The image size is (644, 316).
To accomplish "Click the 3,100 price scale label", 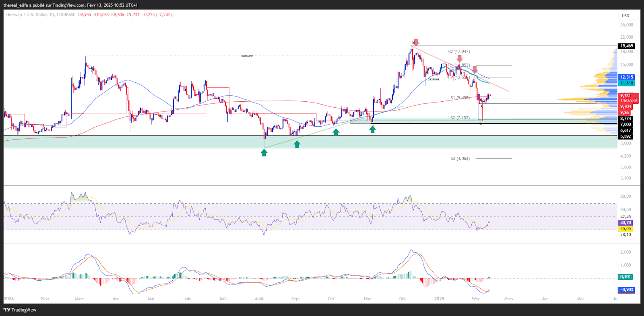I will click(626, 178).
